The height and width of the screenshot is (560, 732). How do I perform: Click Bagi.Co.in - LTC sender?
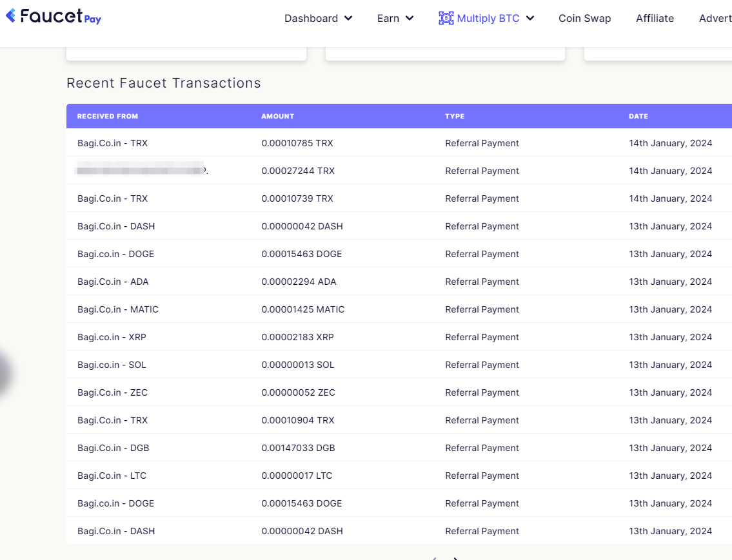click(112, 476)
